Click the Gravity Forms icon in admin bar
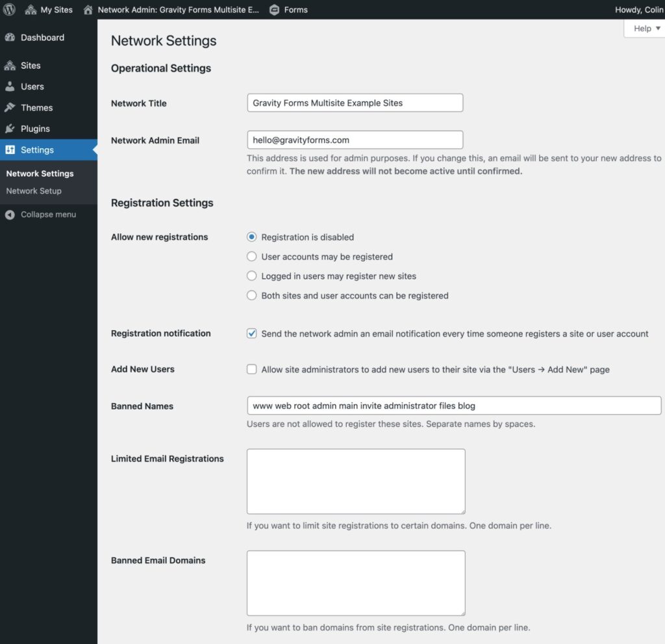This screenshot has height=644, width=665. click(x=275, y=9)
